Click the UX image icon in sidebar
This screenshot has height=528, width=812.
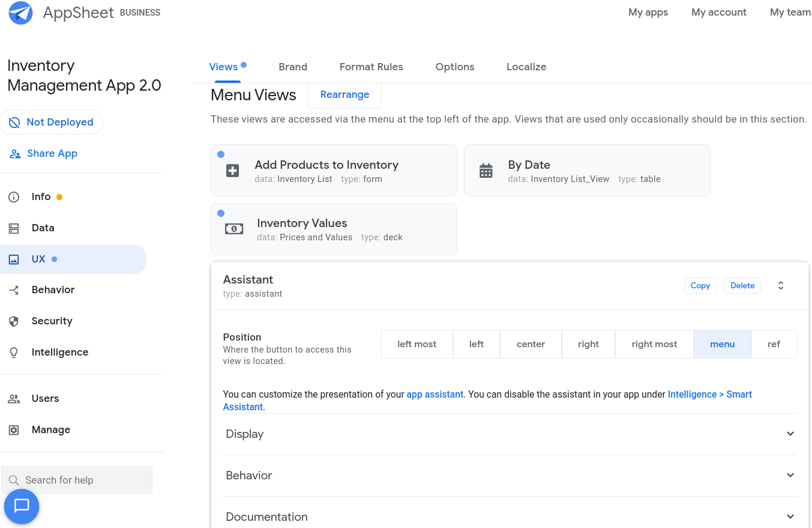point(14,259)
